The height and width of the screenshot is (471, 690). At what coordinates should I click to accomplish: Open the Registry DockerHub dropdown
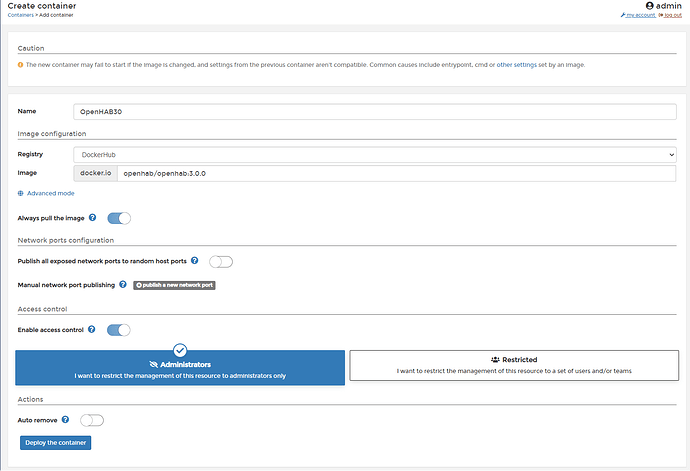[x=375, y=155]
